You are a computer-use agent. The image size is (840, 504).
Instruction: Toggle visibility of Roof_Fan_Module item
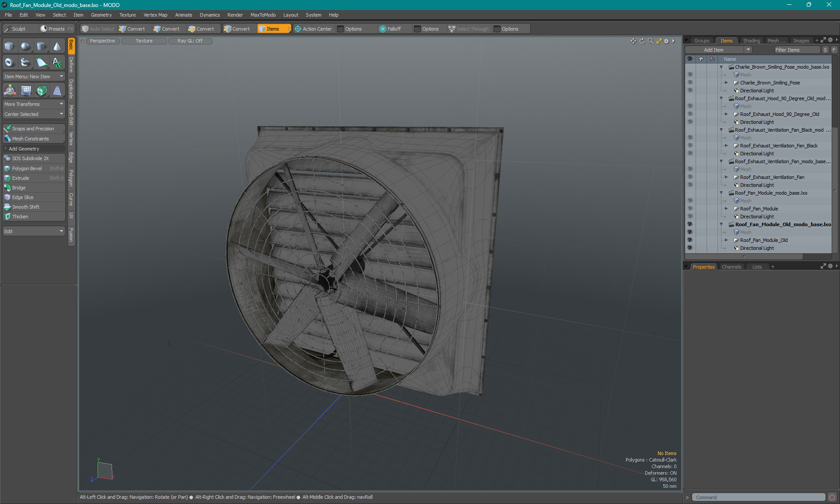tap(690, 209)
